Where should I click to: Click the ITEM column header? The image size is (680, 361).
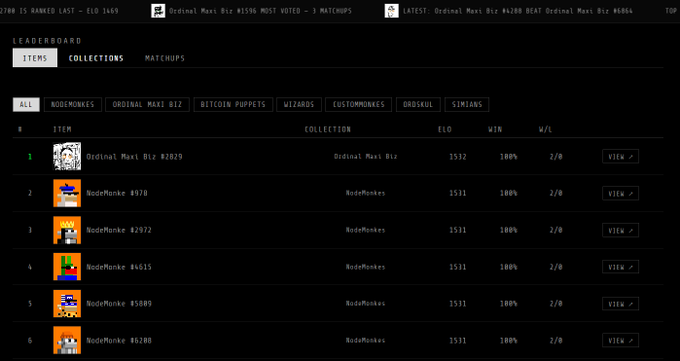pos(62,129)
